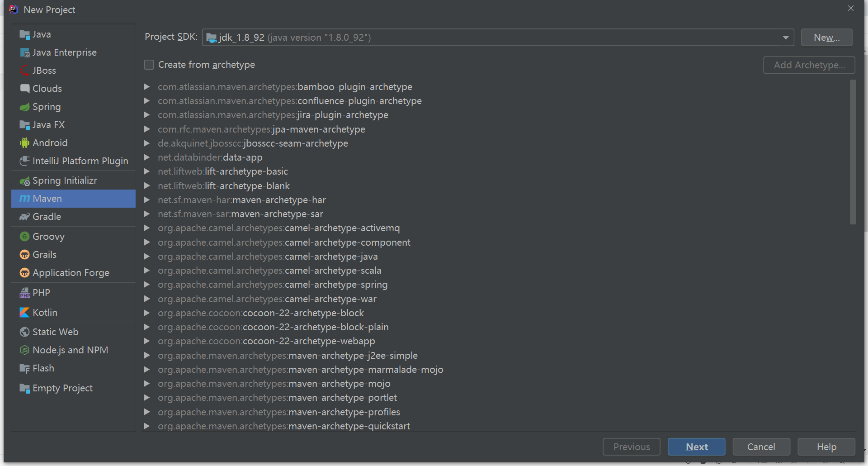Screen dimensions: 868x466
Task: Click the New... SDK button
Action: click(x=826, y=38)
